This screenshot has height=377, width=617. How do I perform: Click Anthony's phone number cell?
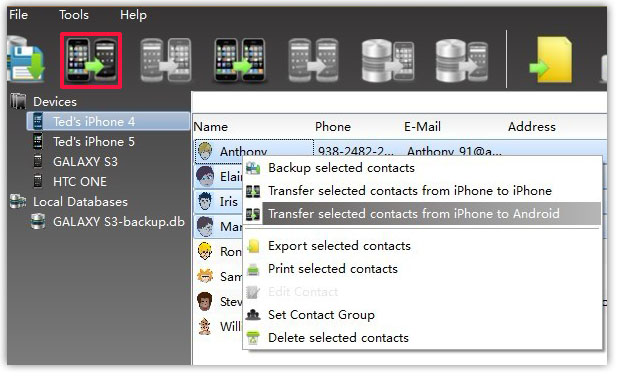click(x=355, y=151)
